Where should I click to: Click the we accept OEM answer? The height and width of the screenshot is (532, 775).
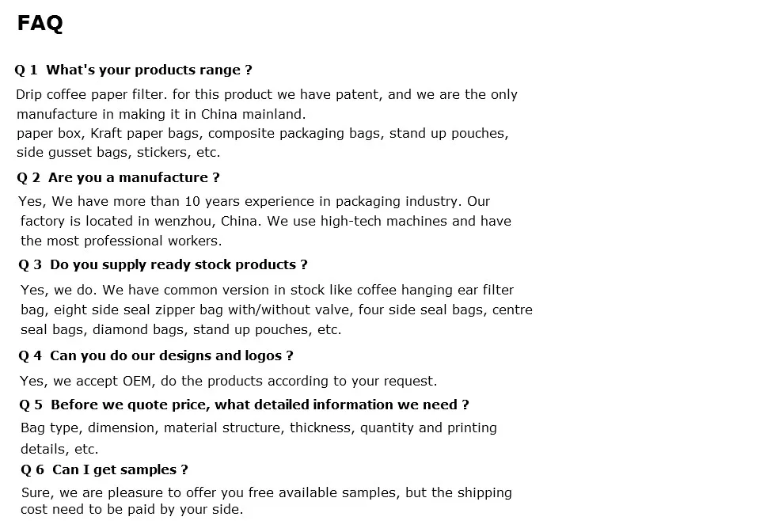[x=228, y=382]
